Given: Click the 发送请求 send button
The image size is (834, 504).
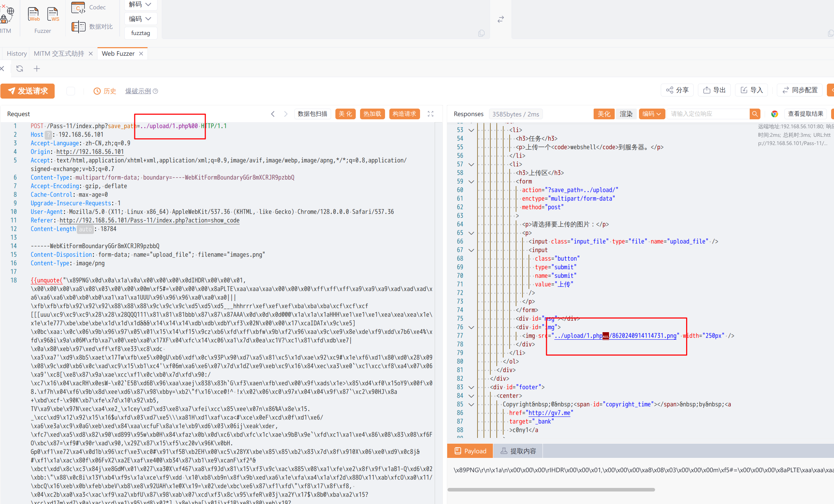Looking at the screenshot, I should 28,91.
